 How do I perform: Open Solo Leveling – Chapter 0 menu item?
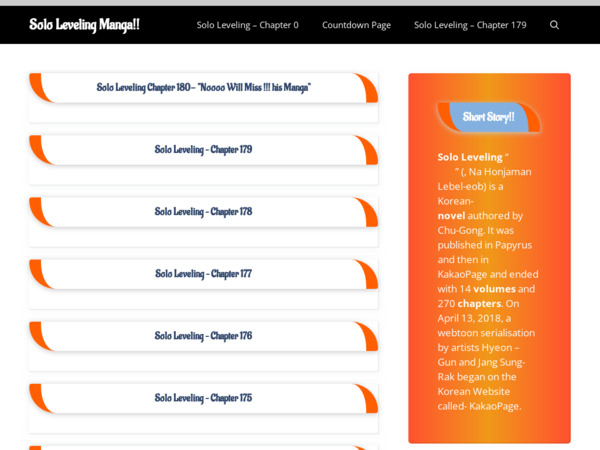click(248, 25)
